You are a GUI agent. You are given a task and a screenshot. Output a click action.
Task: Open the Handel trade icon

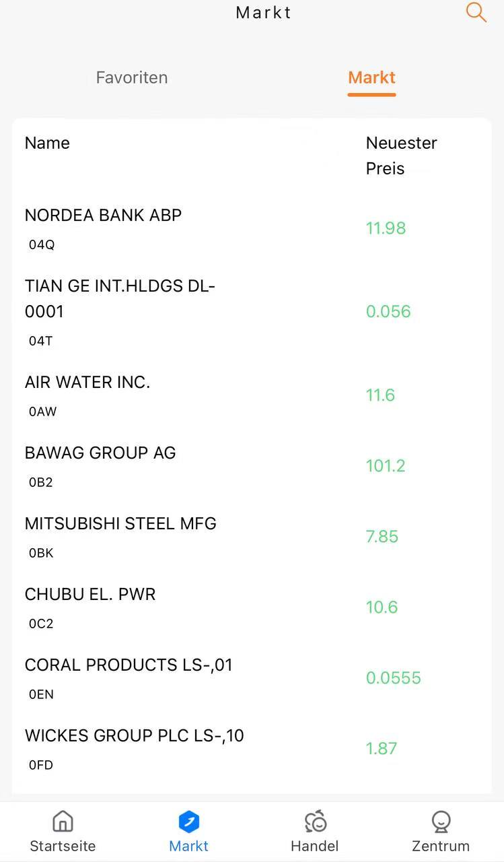click(315, 822)
